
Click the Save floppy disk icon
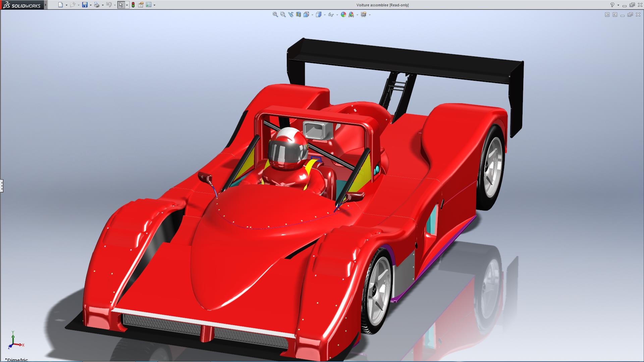(x=85, y=5)
